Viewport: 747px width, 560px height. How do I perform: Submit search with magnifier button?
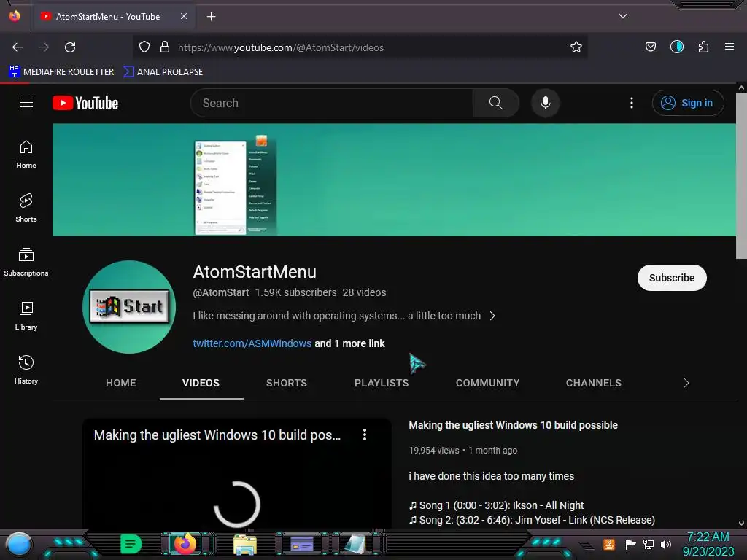pos(495,103)
